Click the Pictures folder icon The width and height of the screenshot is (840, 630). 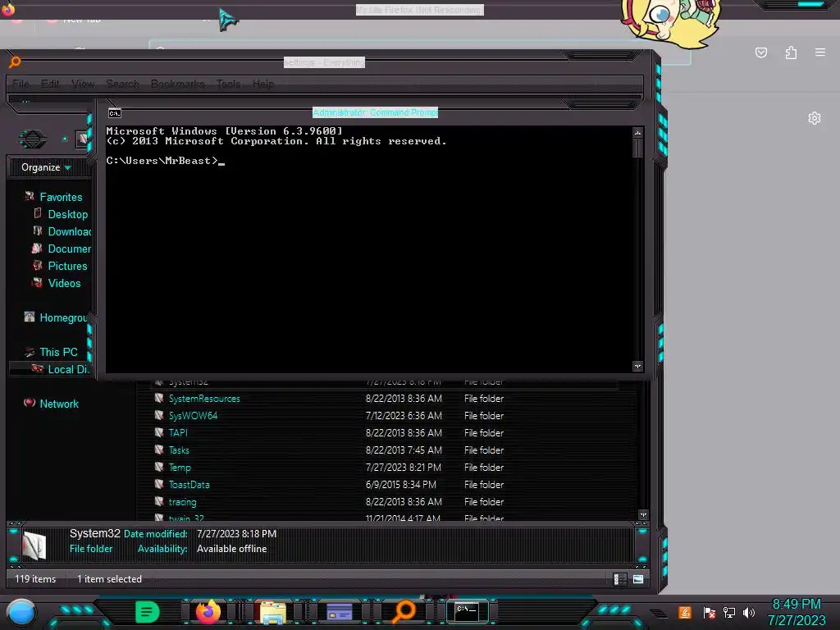[37, 265]
